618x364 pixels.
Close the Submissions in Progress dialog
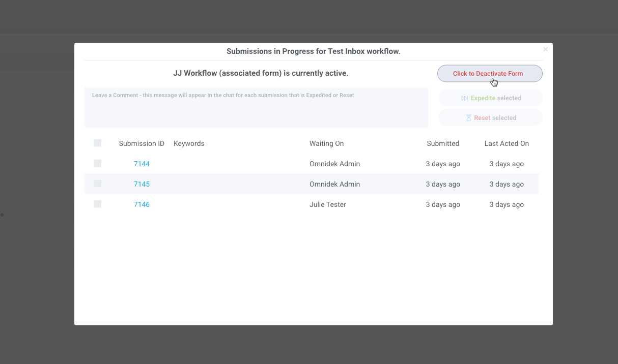[x=545, y=49]
